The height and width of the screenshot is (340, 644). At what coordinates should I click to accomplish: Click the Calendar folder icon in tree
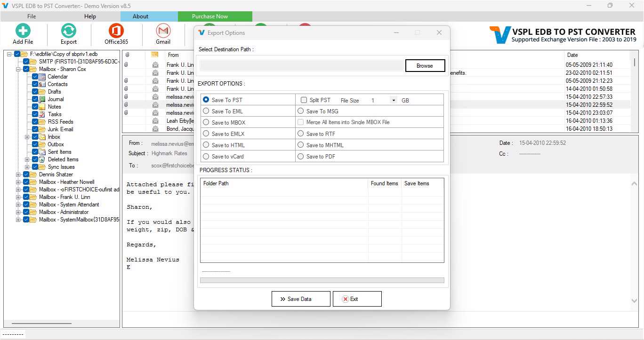point(42,77)
